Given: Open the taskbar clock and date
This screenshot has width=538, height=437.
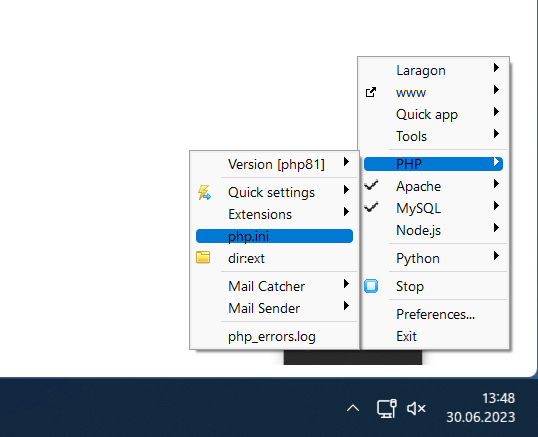Looking at the screenshot, I should pyautogui.click(x=481, y=408).
